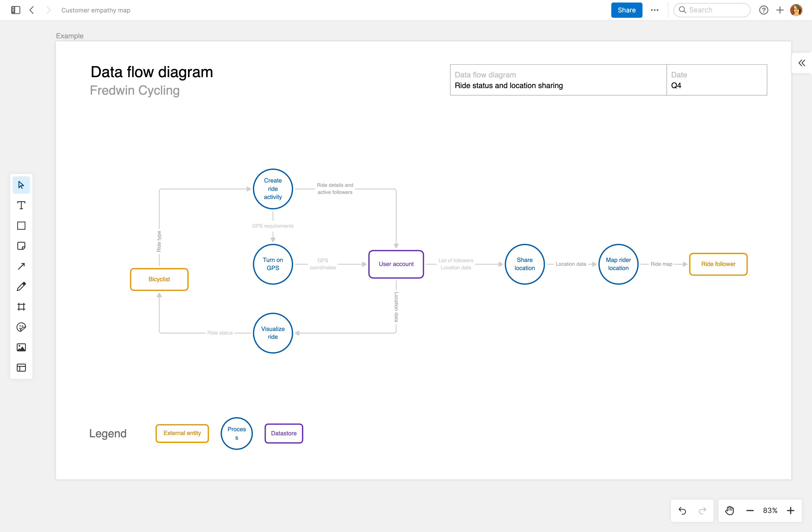
Task: Click the Share button
Action: point(627,10)
